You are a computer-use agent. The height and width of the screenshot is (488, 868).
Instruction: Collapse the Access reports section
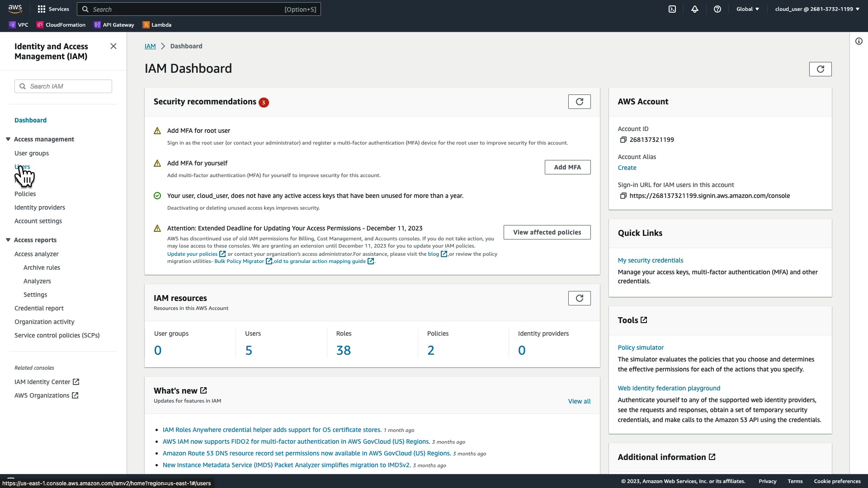pyautogui.click(x=8, y=240)
